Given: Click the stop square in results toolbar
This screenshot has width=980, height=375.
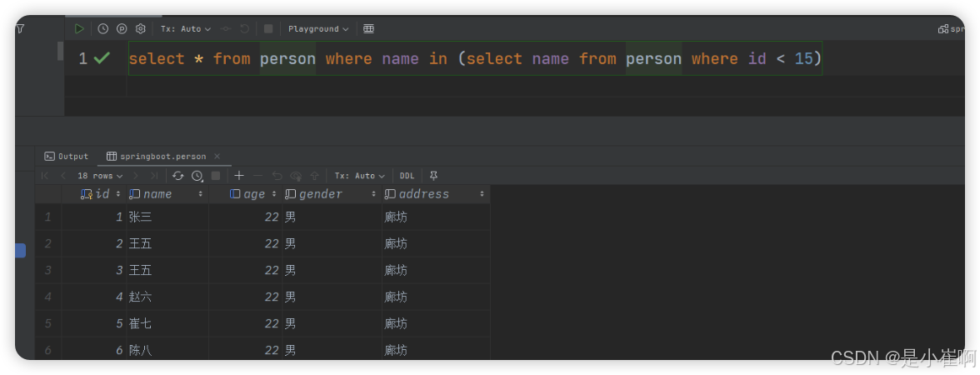Looking at the screenshot, I should coord(216,176).
